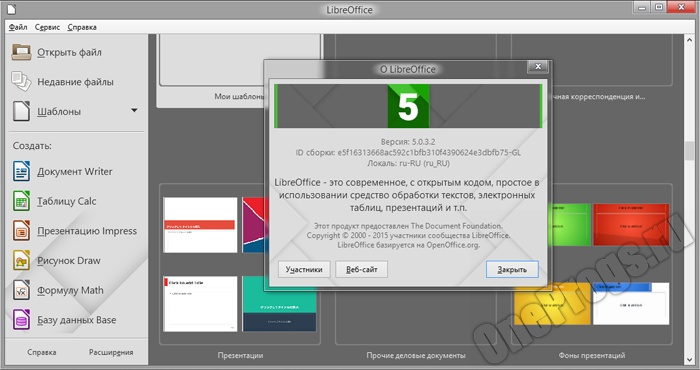Image resolution: width=700 pixels, height=370 pixels.
Task: Click the Расширения button
Action: [111, 352]
